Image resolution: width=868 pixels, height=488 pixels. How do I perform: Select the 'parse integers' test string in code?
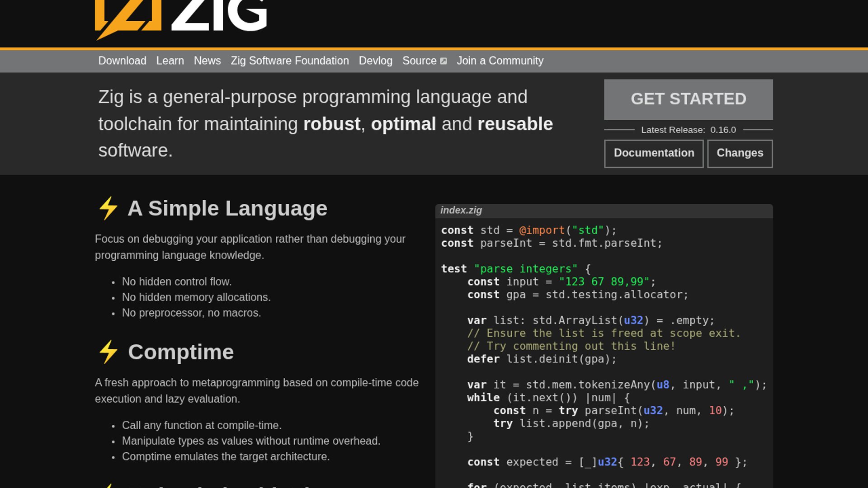[525, 268]
